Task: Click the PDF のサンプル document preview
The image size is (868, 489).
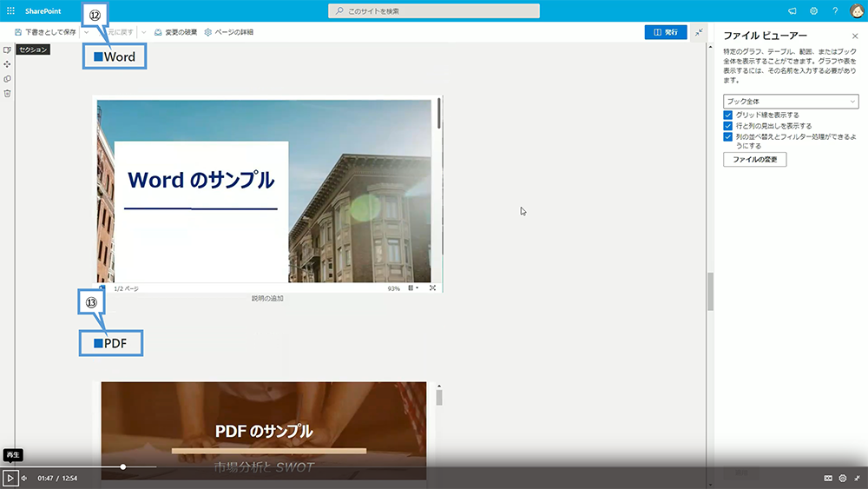Action: tap(264, 431)
